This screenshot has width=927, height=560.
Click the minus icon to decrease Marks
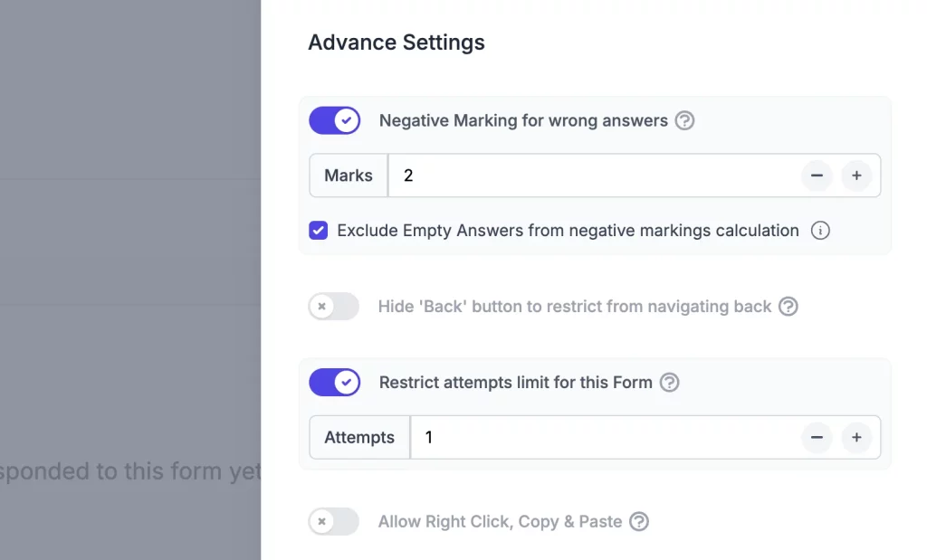click(817, 176)
